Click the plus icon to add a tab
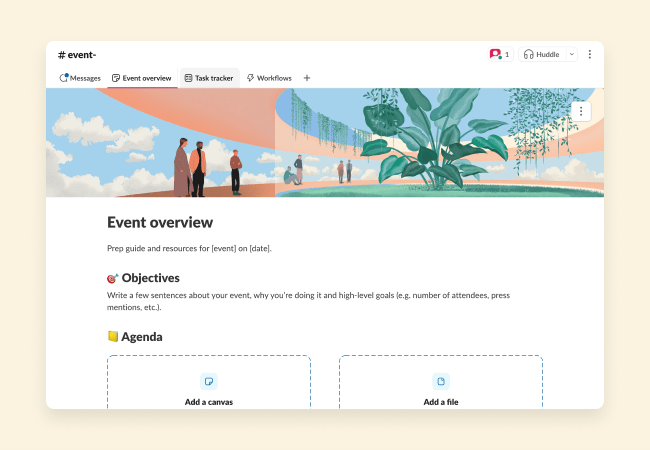This screenshot has height=450, width=650. 307,78
